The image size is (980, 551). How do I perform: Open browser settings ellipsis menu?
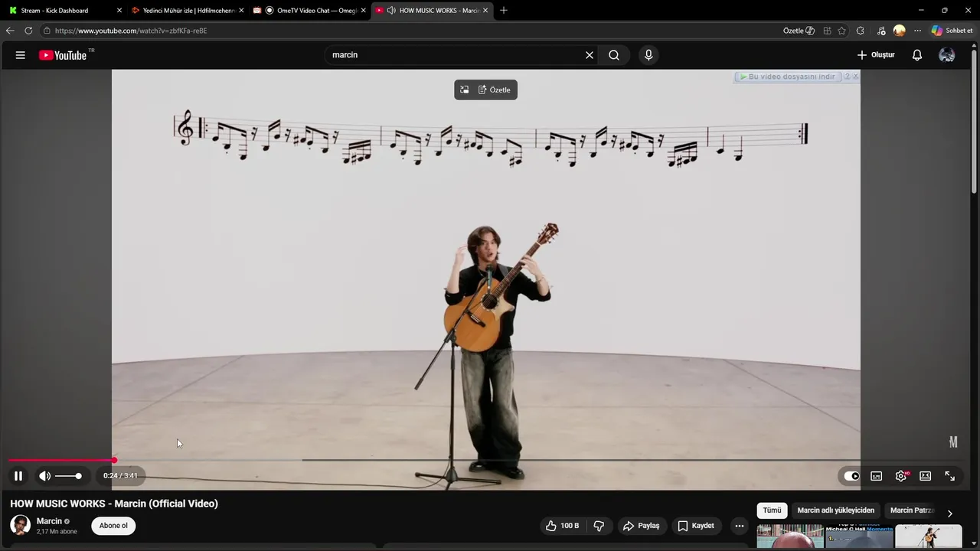pyautogui.click(x=917, y=31)
